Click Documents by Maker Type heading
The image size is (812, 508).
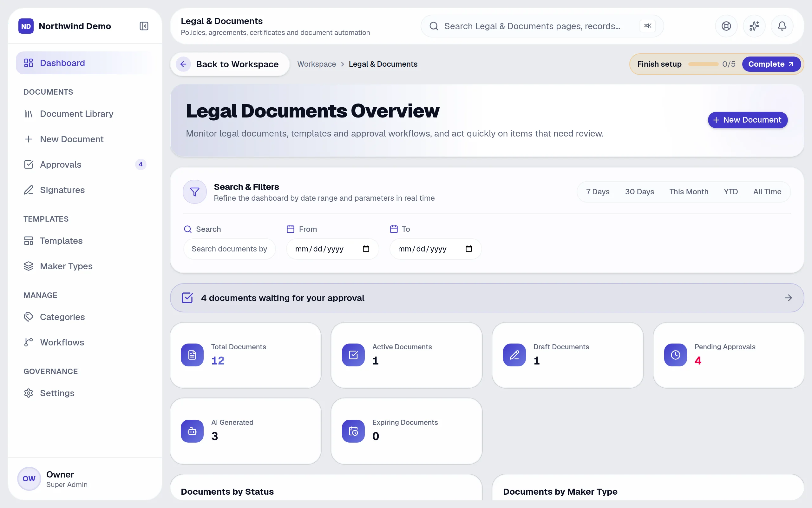(x=560, y=491)
